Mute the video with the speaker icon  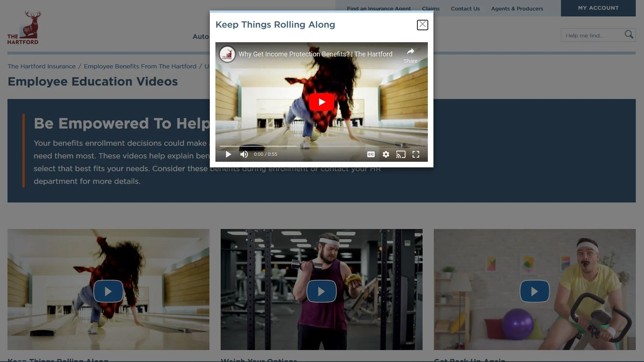(x=244, y=154)
